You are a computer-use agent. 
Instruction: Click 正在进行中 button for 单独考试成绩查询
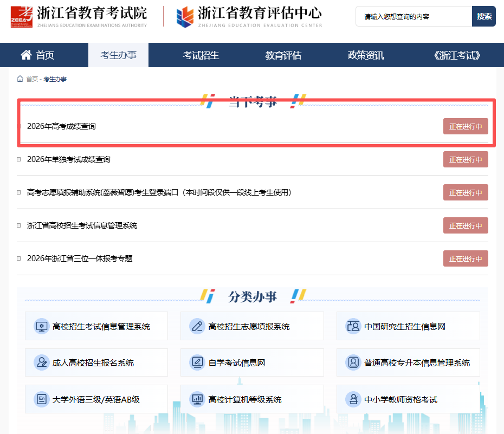(x=466, y=159)
